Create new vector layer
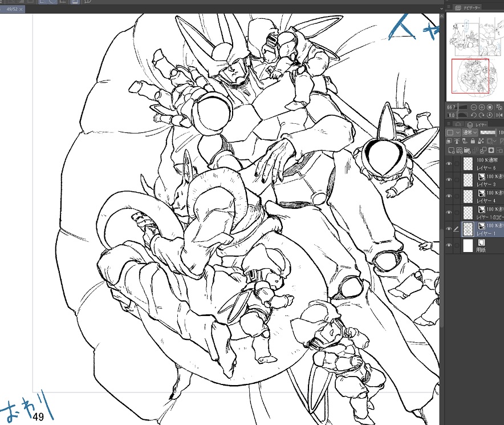 [460, 150]
